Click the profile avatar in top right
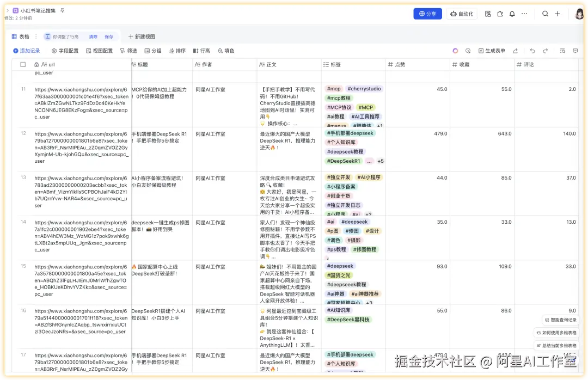Image resolution: width=588 pixels, height=380 pixels. 579,14
